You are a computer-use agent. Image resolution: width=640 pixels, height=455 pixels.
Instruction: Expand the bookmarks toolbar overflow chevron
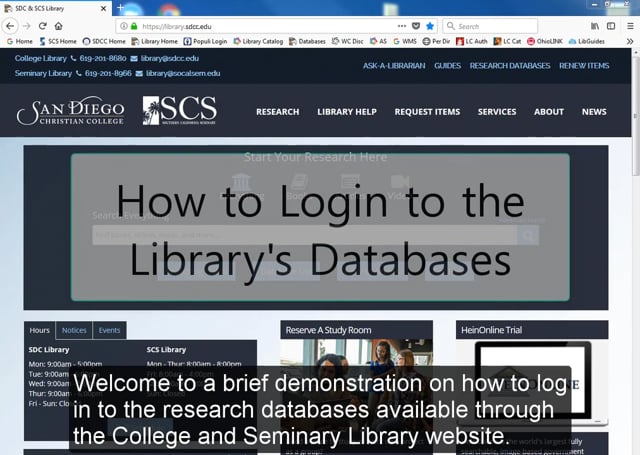pyautogui.click(x=630, y=41)
